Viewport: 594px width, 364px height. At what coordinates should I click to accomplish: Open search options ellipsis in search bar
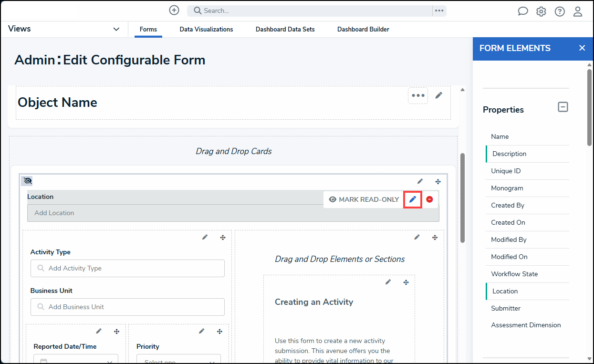coord(439,10)
